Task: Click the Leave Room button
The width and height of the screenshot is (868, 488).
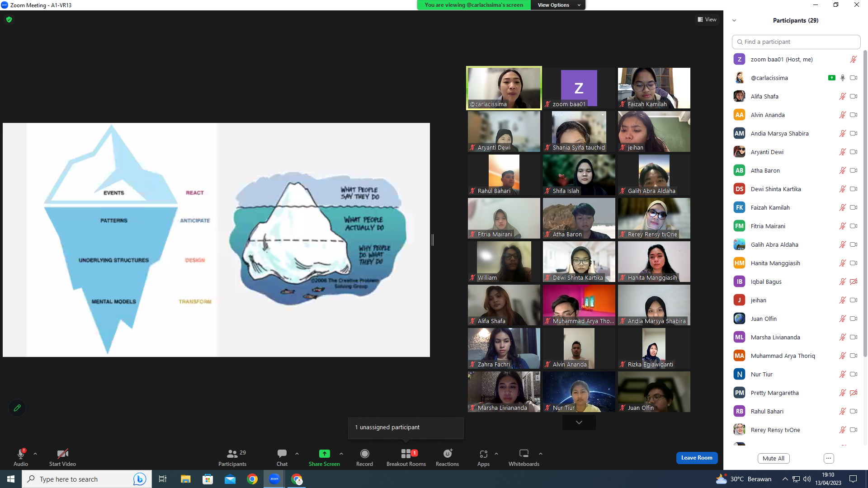Action: pos(697,458)
